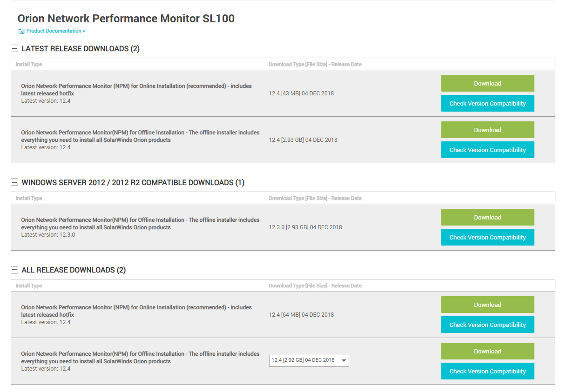
Task: Collapse the All Release Downloads section
Action: coord(14,270)
